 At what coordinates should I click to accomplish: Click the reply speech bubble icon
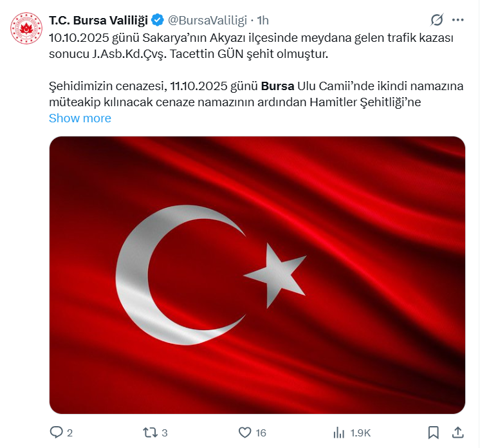point(57,433)
